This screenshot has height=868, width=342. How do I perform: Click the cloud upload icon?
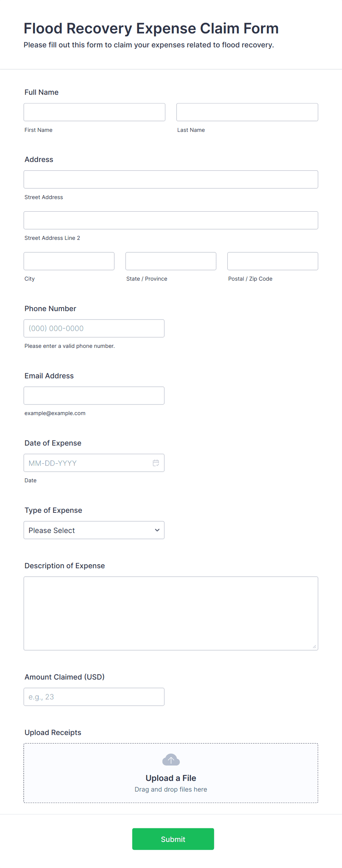(171, 760)
